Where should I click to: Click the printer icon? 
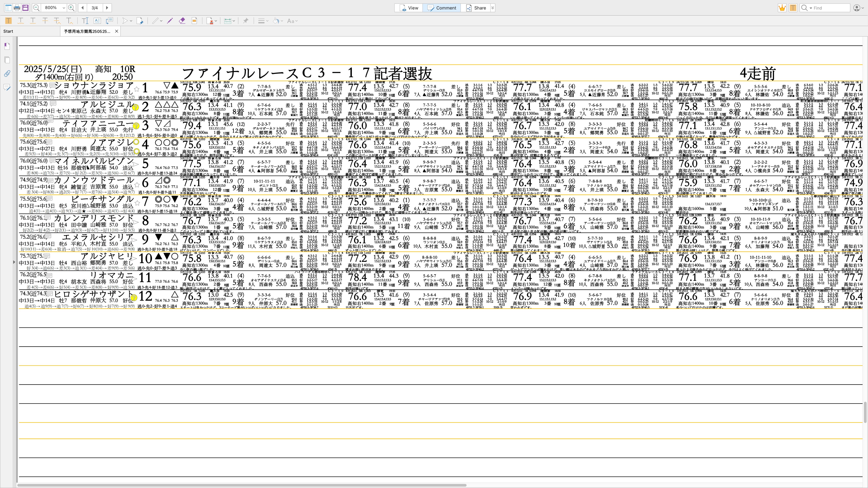click(x=17, y=8)
